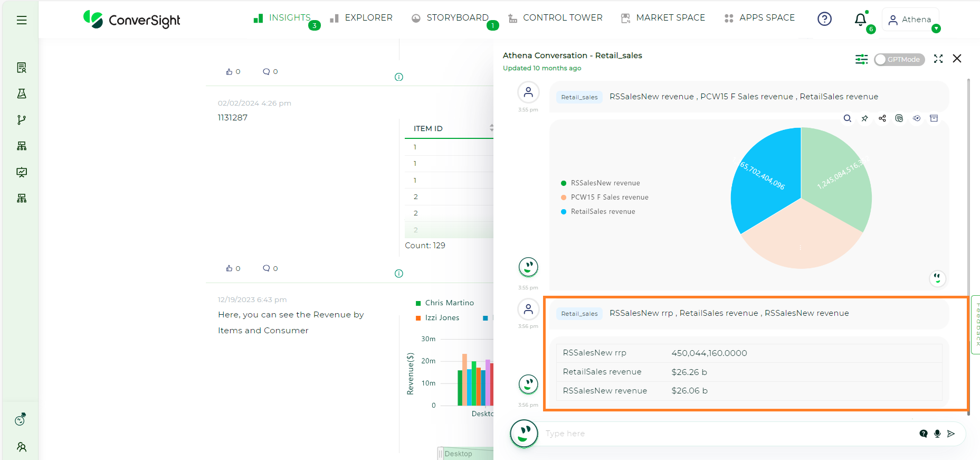This screenshot has width=980, height=460.
Task: Open the help question mark icon
Action: [824, 19]
